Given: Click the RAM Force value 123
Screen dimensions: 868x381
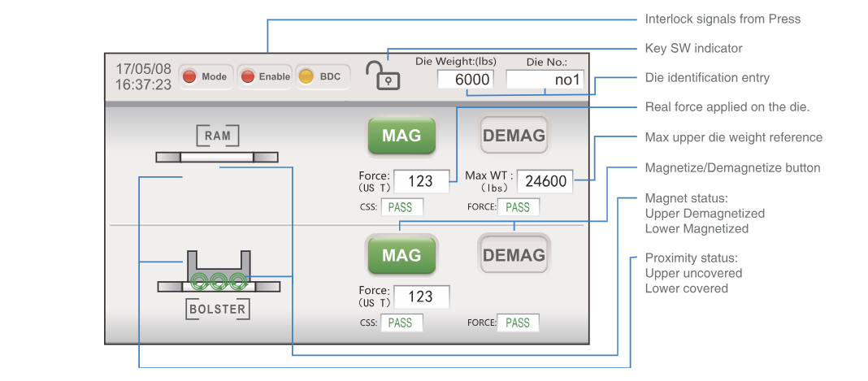Looking at the screenshot, I should coord(421,181).
